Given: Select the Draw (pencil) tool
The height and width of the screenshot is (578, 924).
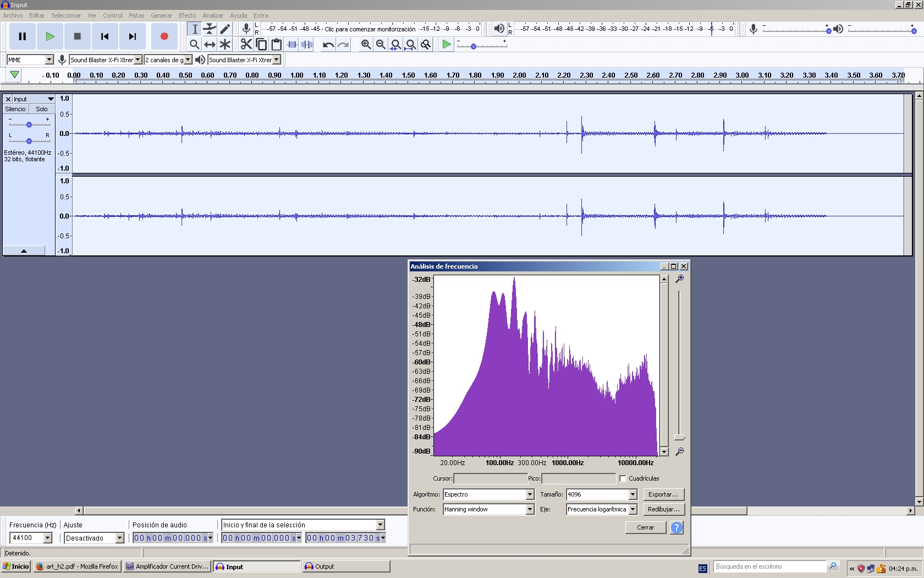Looking at the screenshot, I should pos(225,29).
